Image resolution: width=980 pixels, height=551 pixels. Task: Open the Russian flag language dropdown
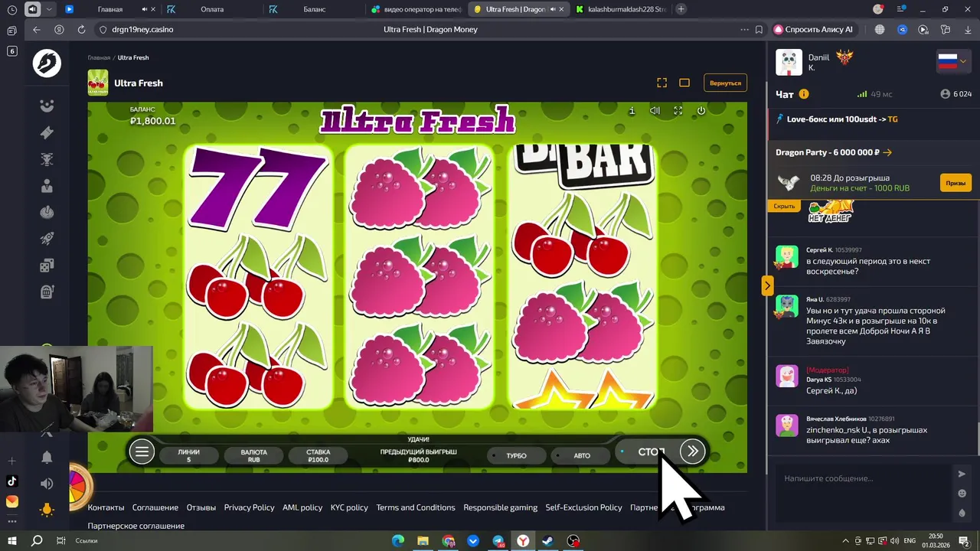[x=954, y=61]
